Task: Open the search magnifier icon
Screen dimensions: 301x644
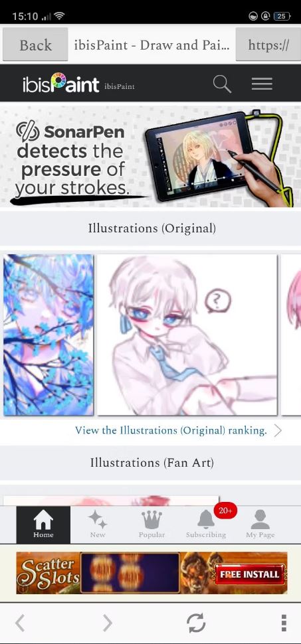Action: point(222,84)
